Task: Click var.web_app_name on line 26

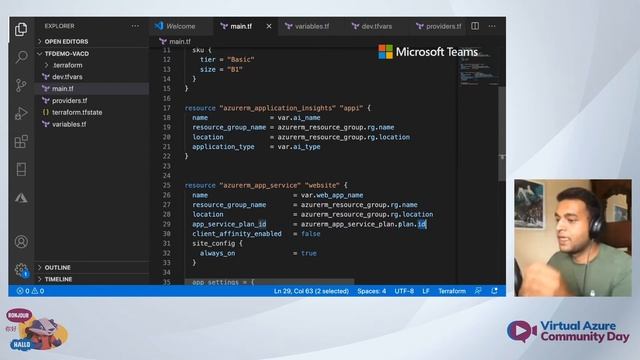Action: 332,195
